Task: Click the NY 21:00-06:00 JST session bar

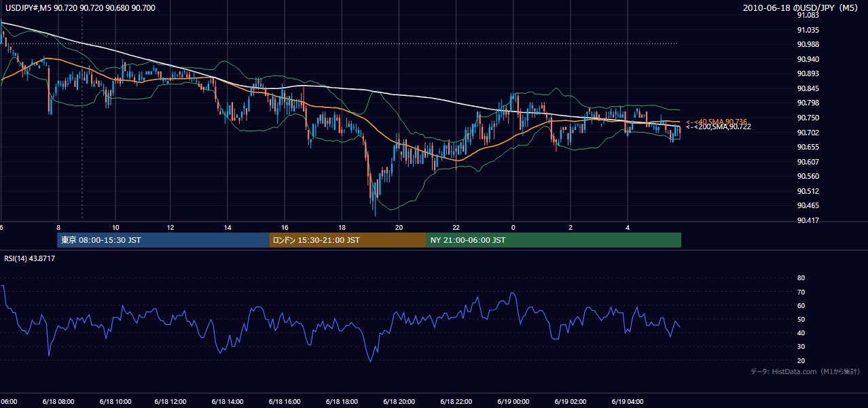Action: (x=554, y=240)
